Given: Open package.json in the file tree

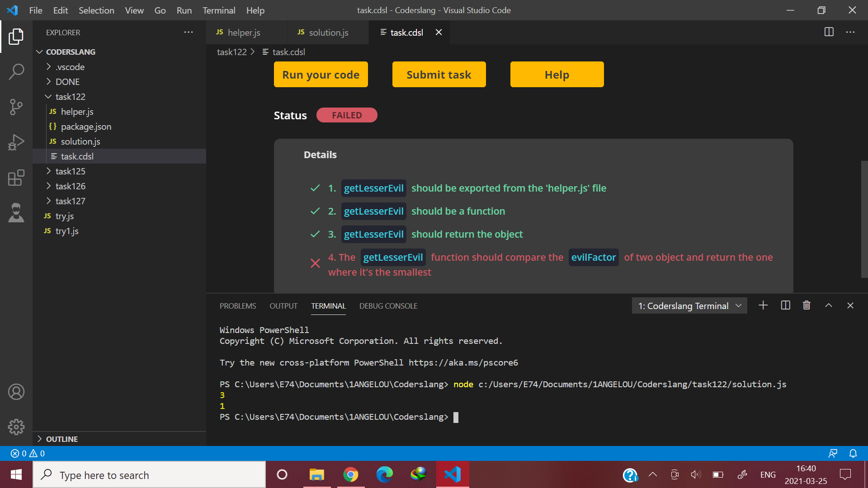Looking at the screenshot, I should (119, 127).
